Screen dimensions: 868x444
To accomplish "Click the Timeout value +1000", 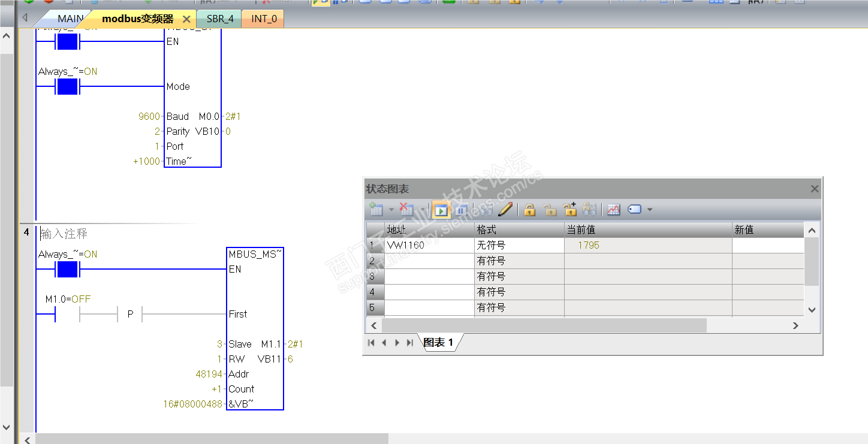I will point(146,161).
